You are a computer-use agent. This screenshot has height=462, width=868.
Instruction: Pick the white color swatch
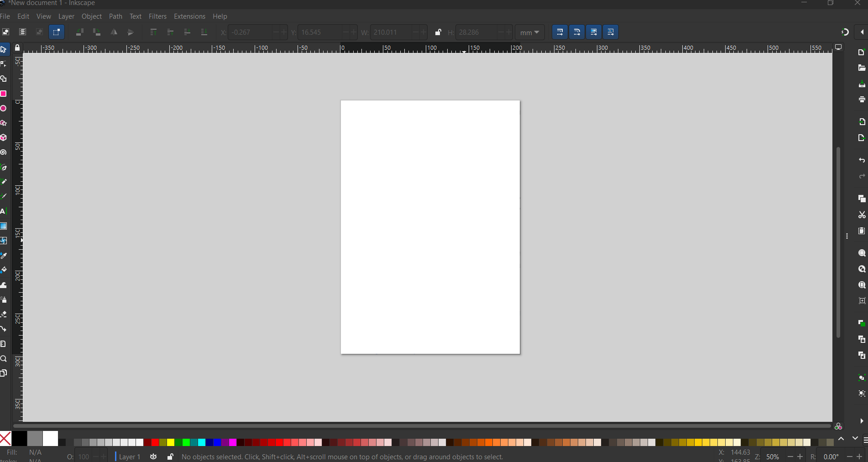(50, 439)
